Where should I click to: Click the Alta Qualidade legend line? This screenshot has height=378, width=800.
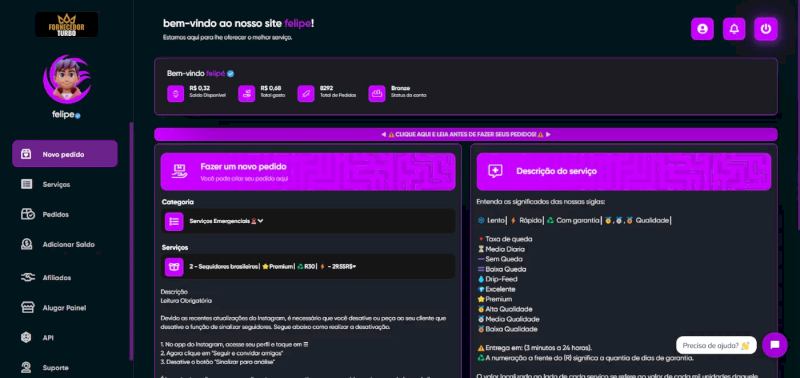tap(505, 309)
